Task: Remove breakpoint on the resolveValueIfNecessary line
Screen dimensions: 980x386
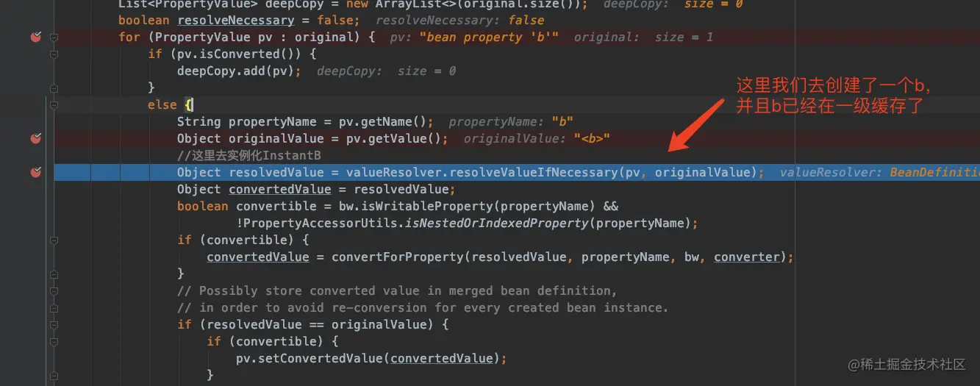Action: 35,172
